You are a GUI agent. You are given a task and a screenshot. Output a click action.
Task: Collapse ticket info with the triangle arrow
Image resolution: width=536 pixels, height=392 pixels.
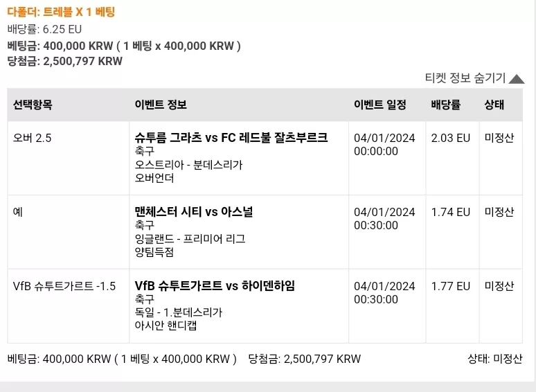point(517,79)
